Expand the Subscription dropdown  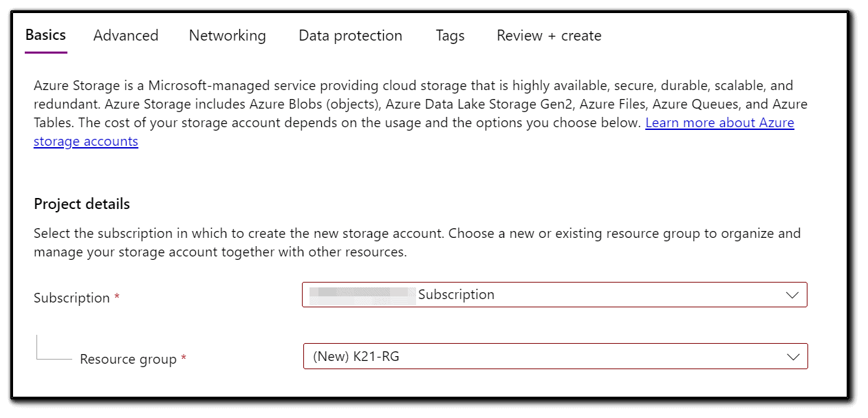click(x=555, y=294)
